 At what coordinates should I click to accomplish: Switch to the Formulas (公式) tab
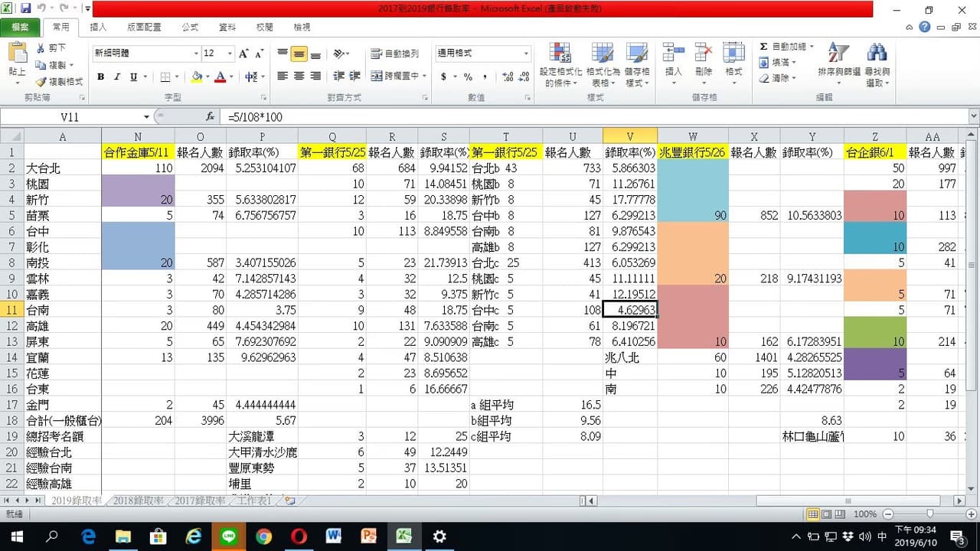tap(190, 27)
